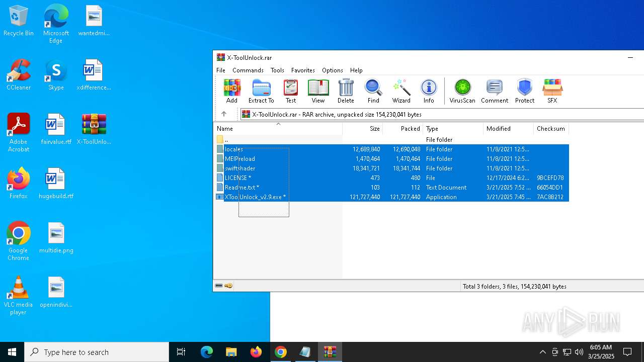Screen dimensions: 644x362
Task: Select the xdifference document on desktop
Action: (94, 75)
